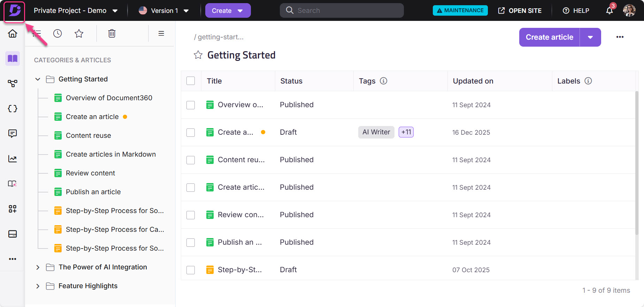
Task: Open the getting-start... breadcrumb link
Action: 220,37
